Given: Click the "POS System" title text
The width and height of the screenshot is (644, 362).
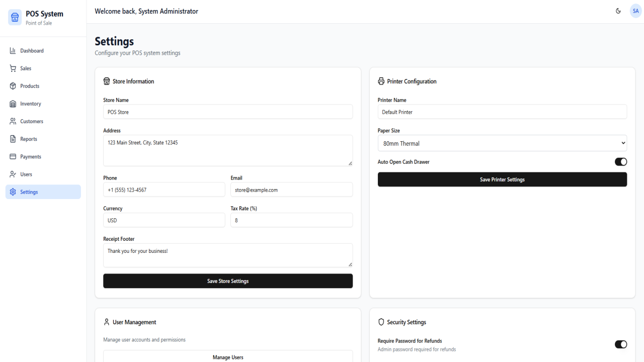Looking at the screenshot, I should (x=45, y=14).
